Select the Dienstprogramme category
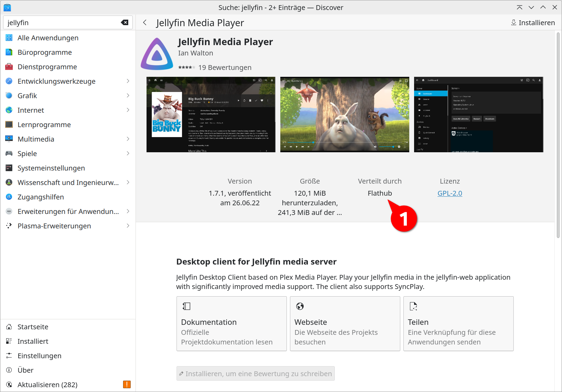This screenshot has height=392, width=562. click(x=68, y=67)
